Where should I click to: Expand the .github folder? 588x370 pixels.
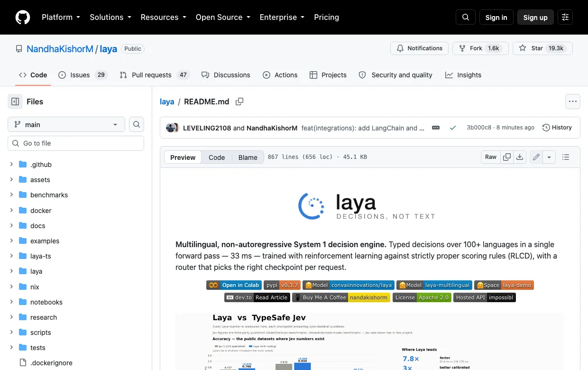11,165
